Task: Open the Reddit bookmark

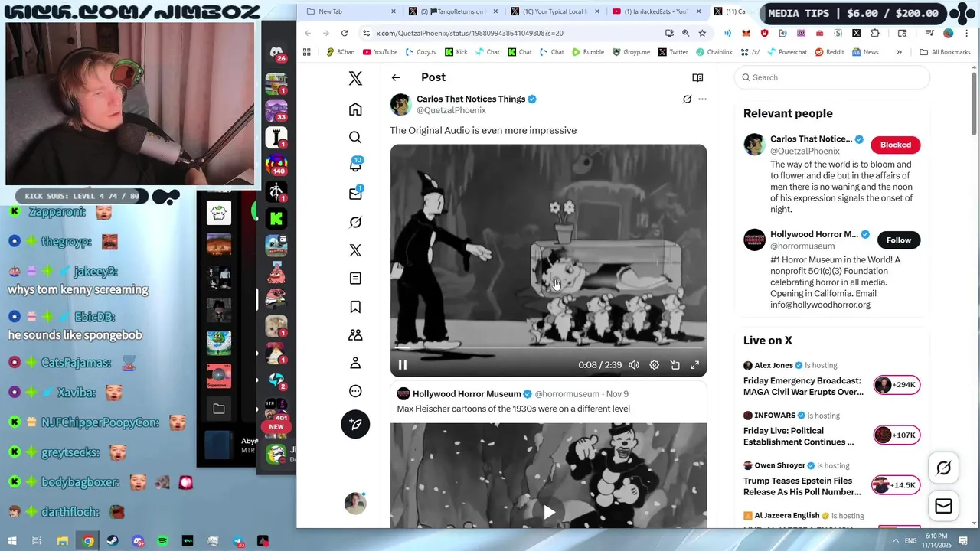Action: point(829,52)
